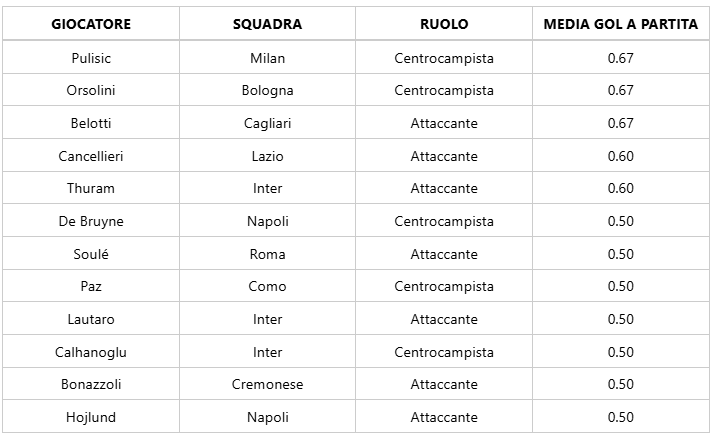Select the Orsolini player cell
Screen dimensions: 716x438
[91, 90]
